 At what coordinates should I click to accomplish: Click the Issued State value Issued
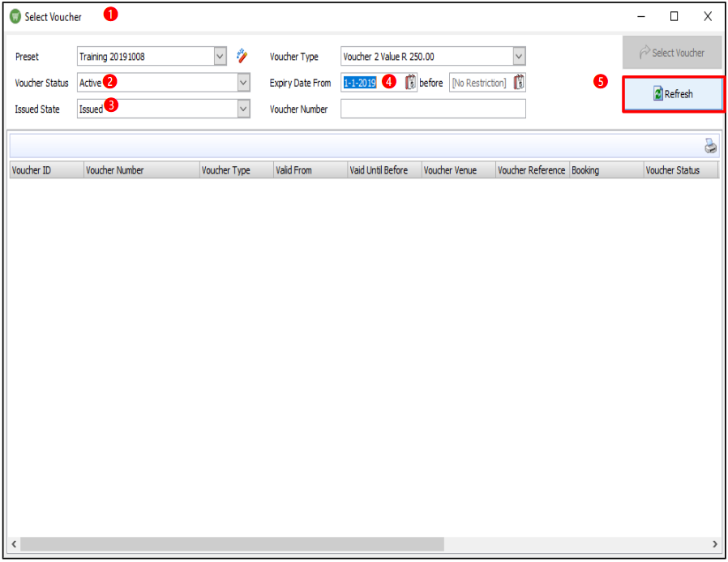(x=91, y=109)
